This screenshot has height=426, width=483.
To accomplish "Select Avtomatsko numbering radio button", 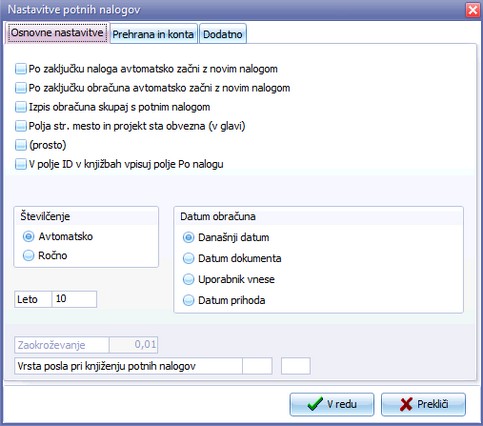I will pyautogui.click(x=28, y=237).
